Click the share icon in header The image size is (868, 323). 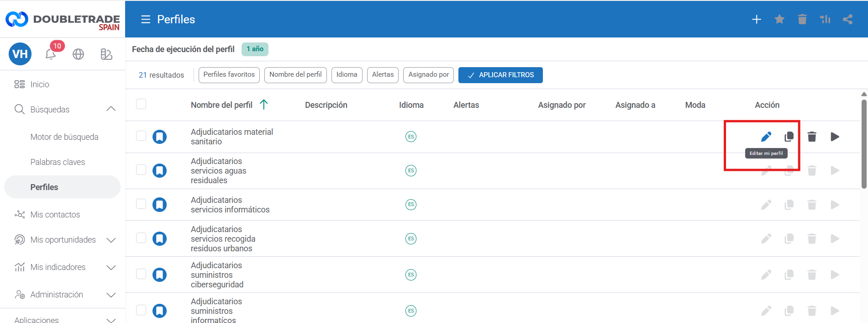coord(848,19)
